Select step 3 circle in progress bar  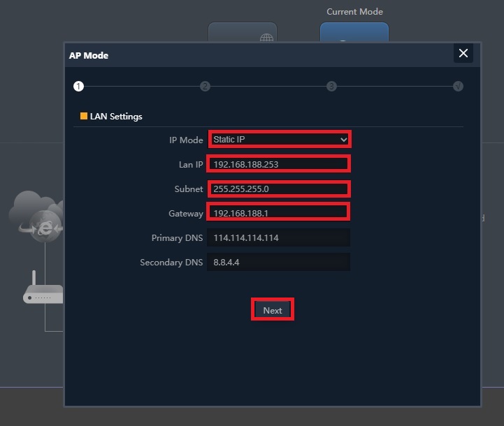[x=331, y=87]
